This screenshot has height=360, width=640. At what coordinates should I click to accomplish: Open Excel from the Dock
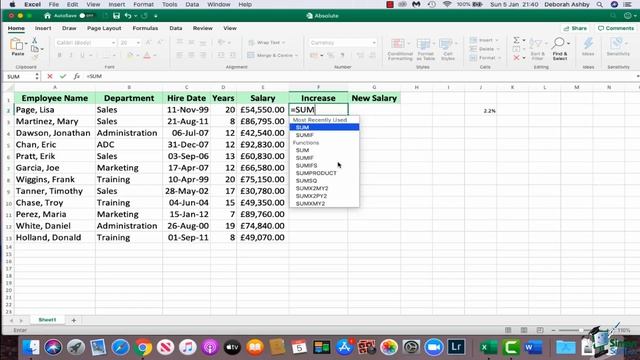(x=488, y=348)
